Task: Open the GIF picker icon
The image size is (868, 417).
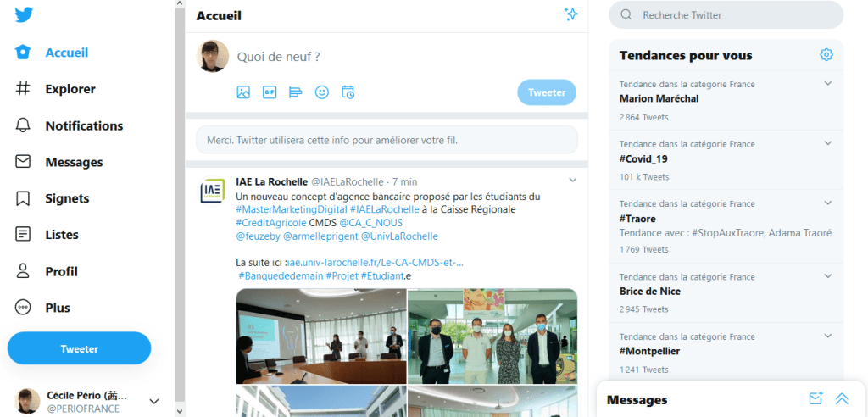Action: (270, 92)
